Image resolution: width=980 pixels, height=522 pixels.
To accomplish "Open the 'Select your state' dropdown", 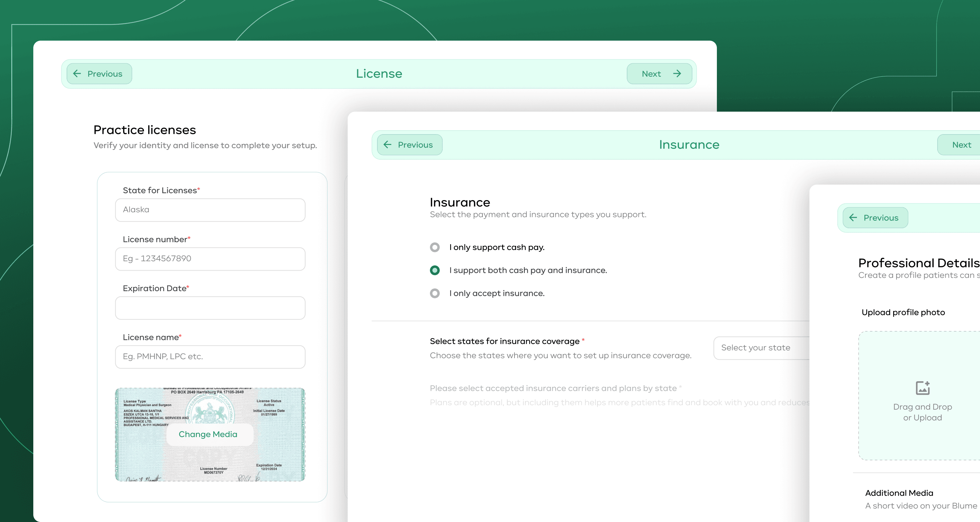I will coord(761,348).
